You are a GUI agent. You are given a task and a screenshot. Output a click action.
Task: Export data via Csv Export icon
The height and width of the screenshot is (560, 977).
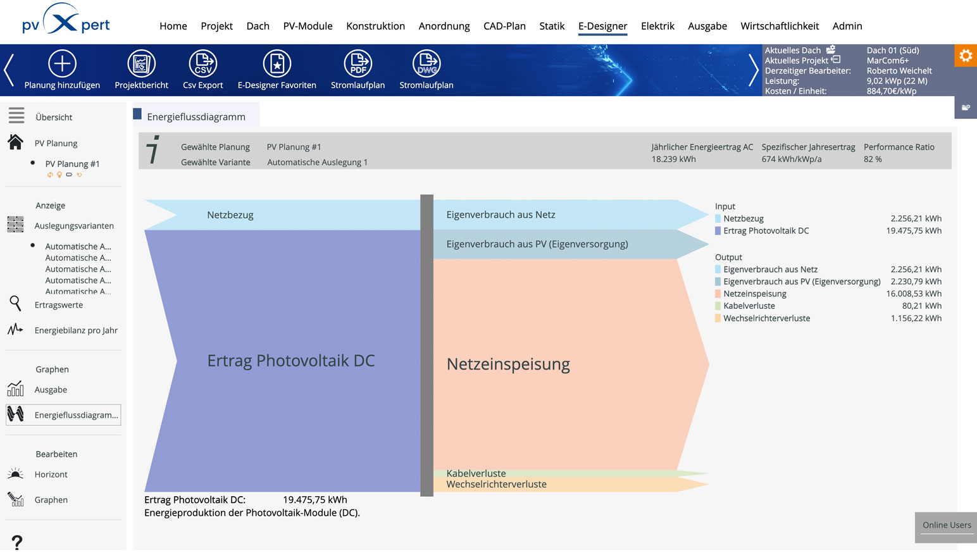pos(202,64)
